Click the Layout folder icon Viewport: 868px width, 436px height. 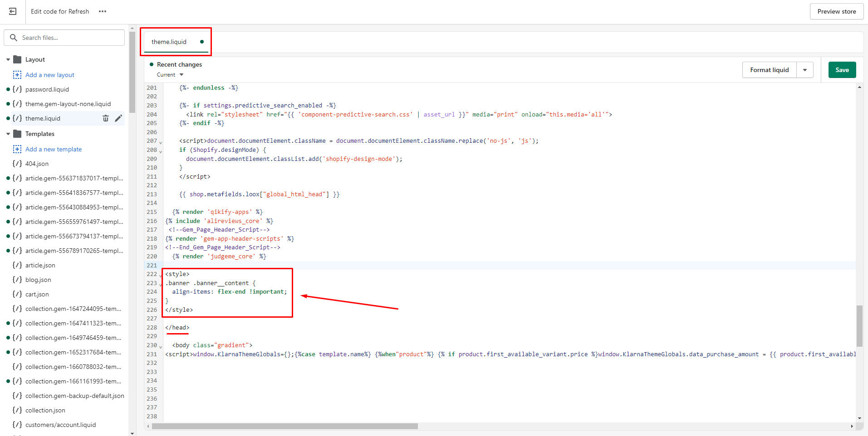pos(18,59)
